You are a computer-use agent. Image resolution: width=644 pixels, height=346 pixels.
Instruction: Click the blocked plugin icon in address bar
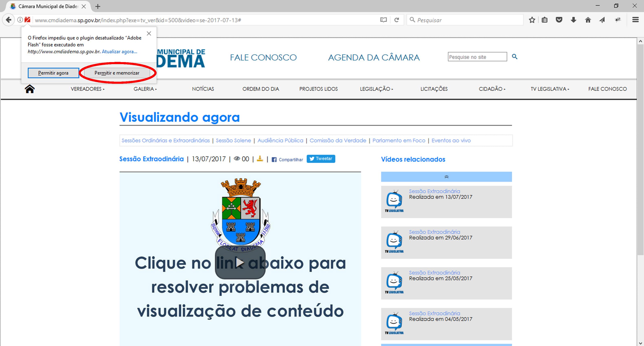(x=28, y=20)
